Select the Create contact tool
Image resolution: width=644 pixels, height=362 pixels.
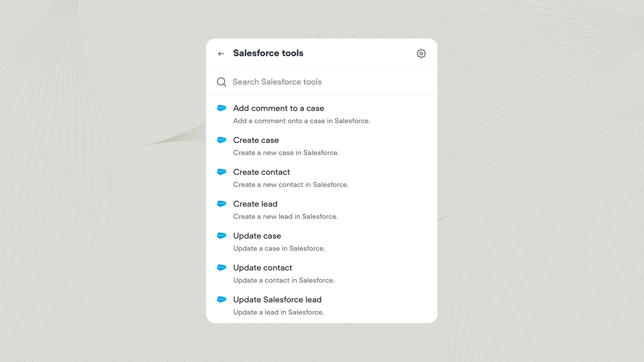point(261,172)
